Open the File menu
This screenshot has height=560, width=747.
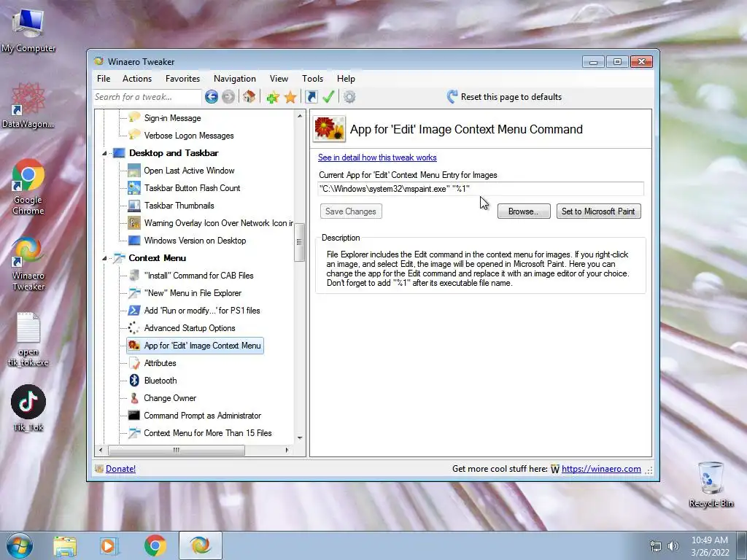tap(104, 79)
